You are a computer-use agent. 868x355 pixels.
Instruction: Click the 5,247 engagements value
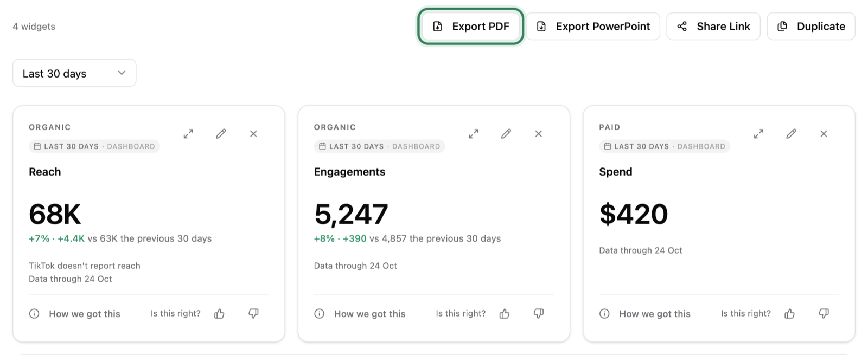click(x=351, y=214)
